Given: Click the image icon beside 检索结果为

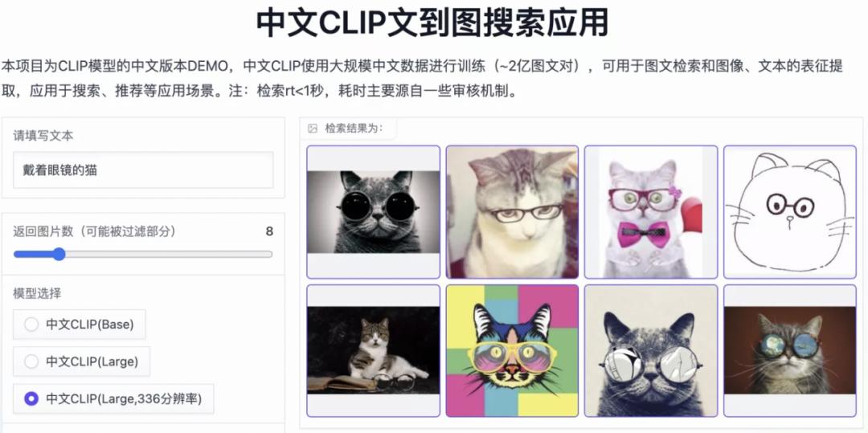Looking at the screenshot, I should point(313,129).
